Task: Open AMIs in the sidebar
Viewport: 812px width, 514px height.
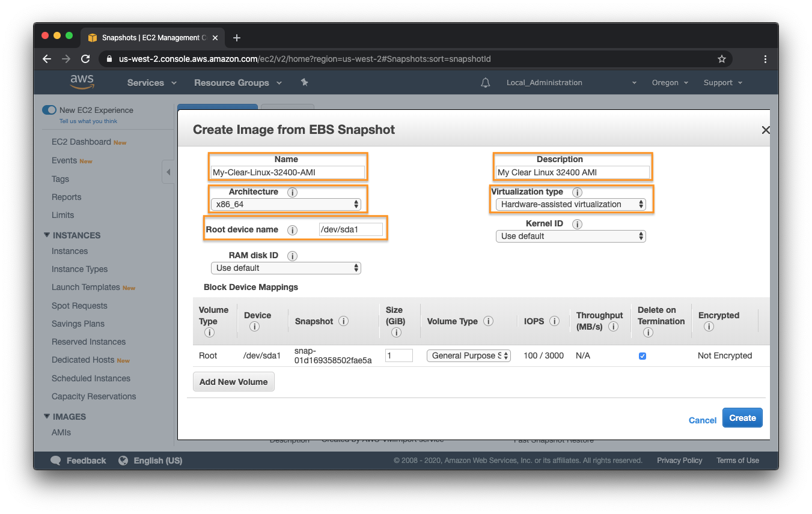Action: (61, 432)
